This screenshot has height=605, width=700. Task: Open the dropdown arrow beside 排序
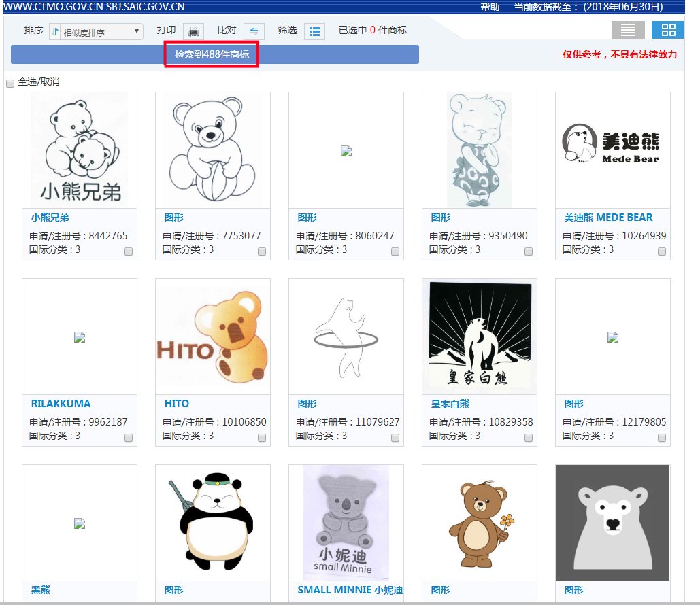[136, 31]
